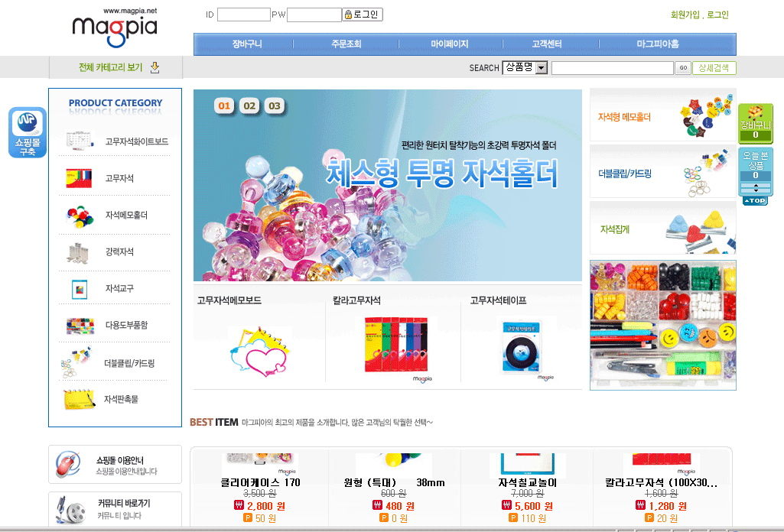Click the search keyword input field

pos(613,68)
